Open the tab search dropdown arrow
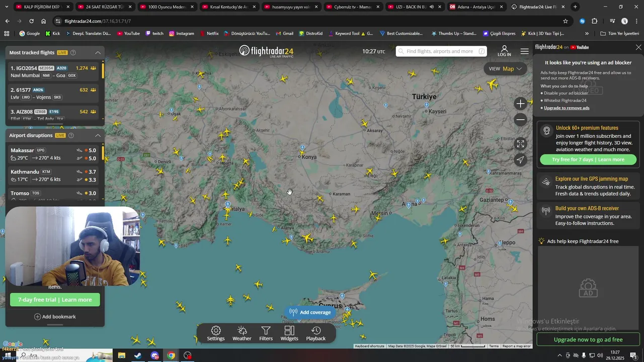Viewport: 644px width, 362px height. (8, 7)
